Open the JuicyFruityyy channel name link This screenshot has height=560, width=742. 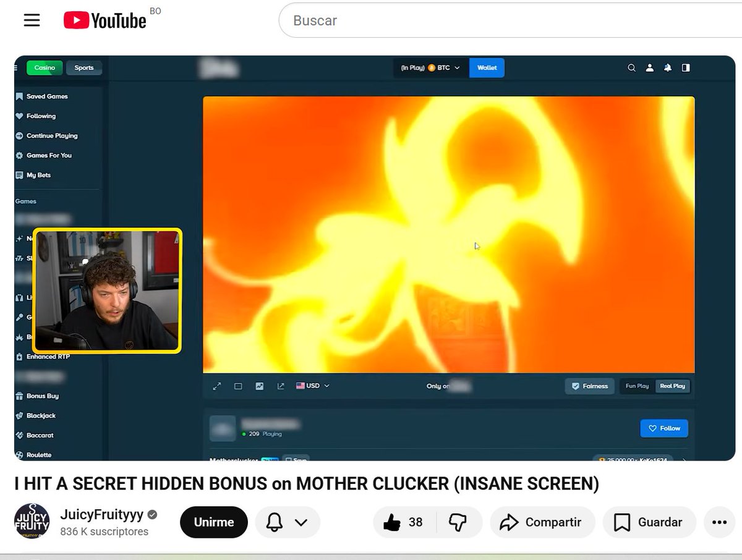(x=102, y=514)
